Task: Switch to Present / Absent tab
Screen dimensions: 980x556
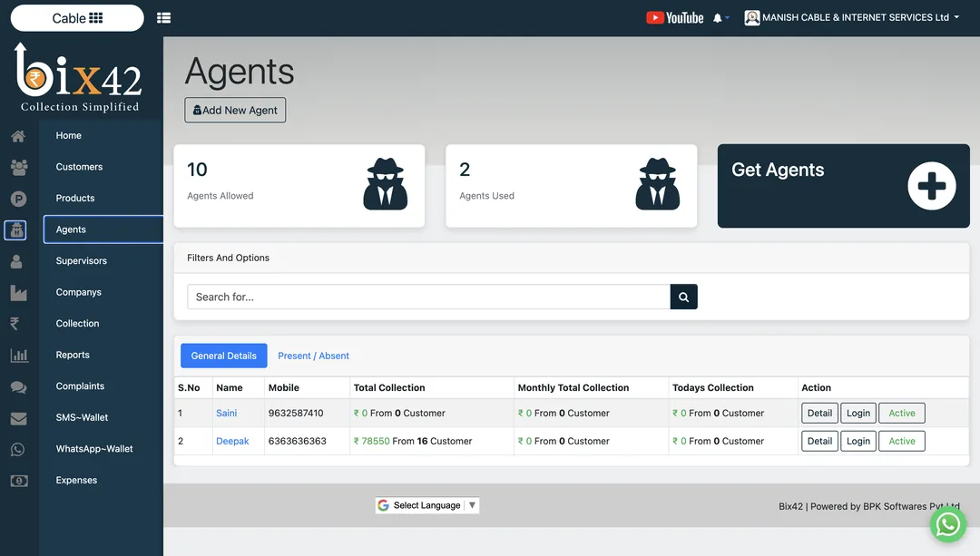Action: [x=313, y=356]
